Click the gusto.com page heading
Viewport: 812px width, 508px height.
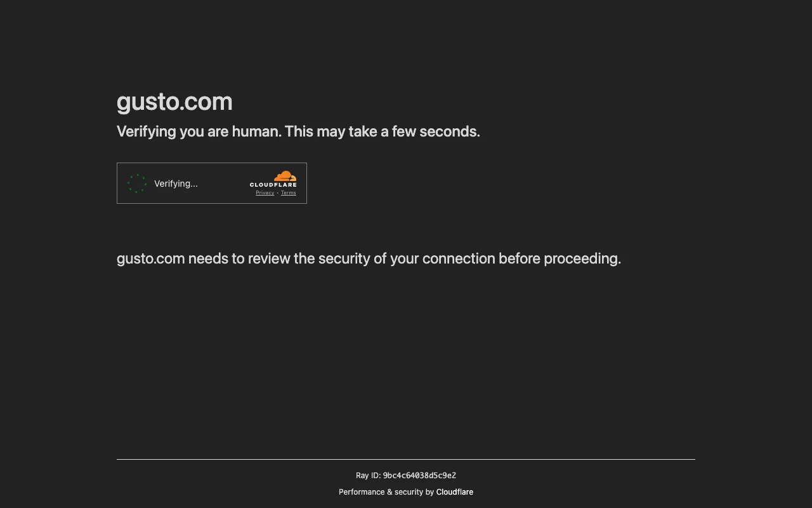174,102
